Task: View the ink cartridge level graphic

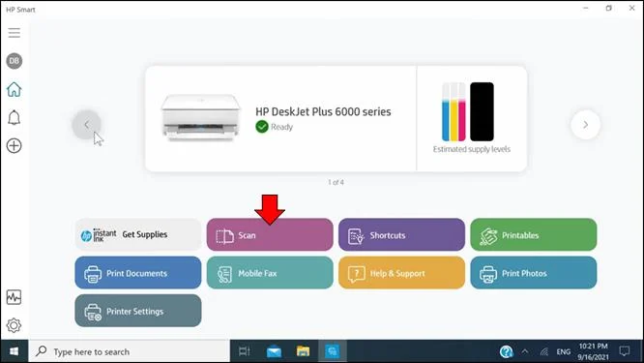Action: 468,111
